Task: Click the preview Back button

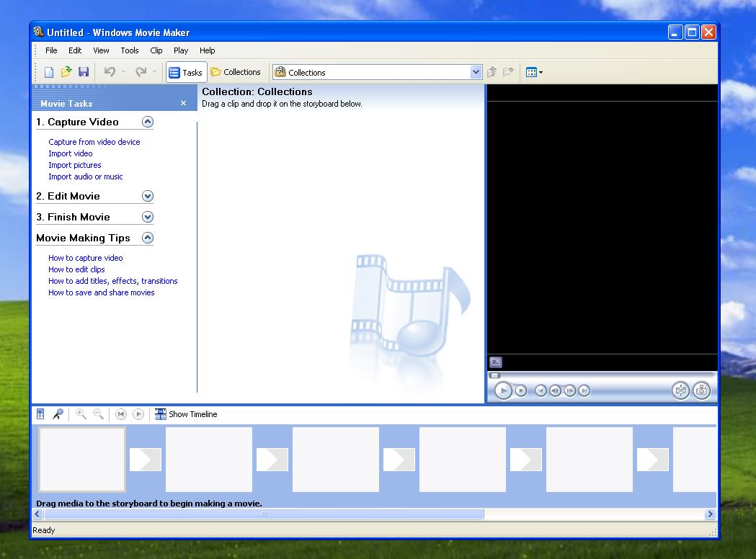Action: coord(541,391)
